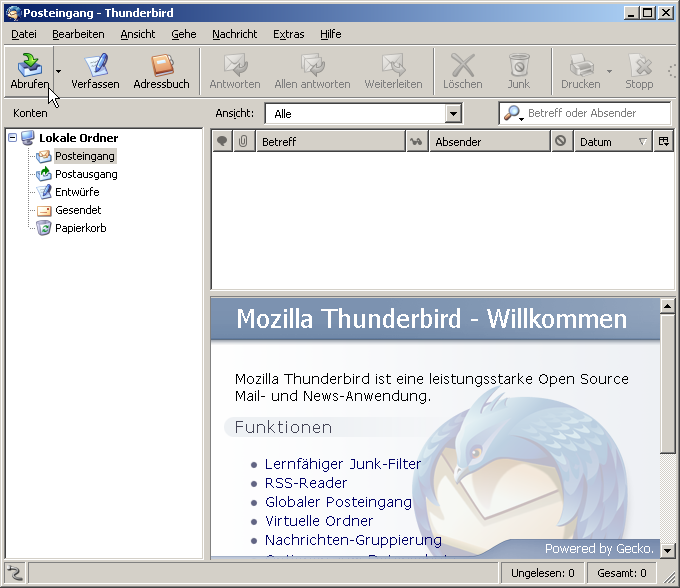Screen dimensions: 680x588
Task: Click the welcome pane scroll down arrow
Action: [x=667, y=551]
